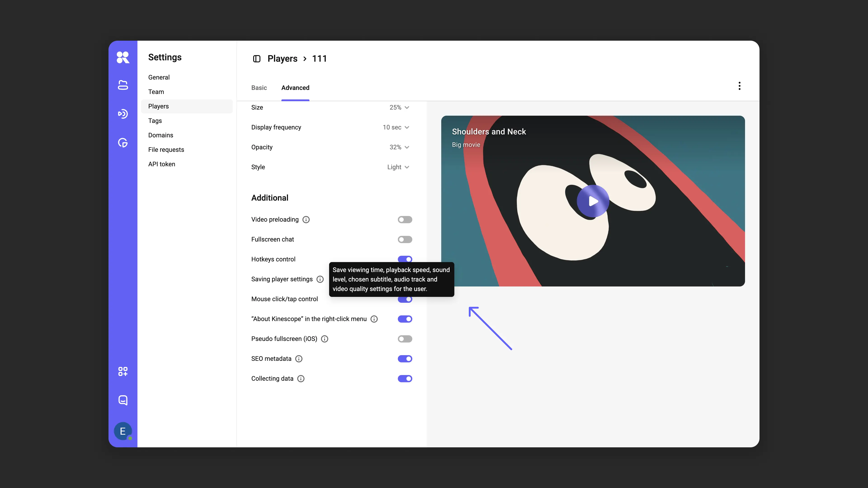The width and height of the screenshot is (868, 488).
Task: Select Players in the settings menu
Action: point(187,106)
